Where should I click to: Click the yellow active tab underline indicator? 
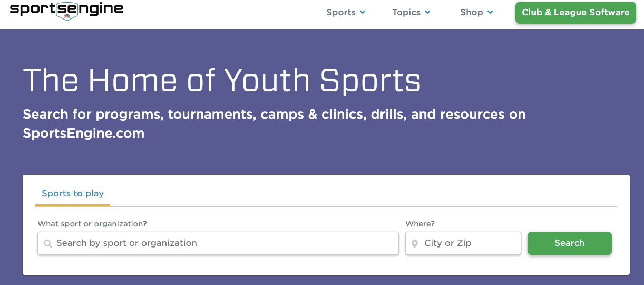[x=73, y=205]
